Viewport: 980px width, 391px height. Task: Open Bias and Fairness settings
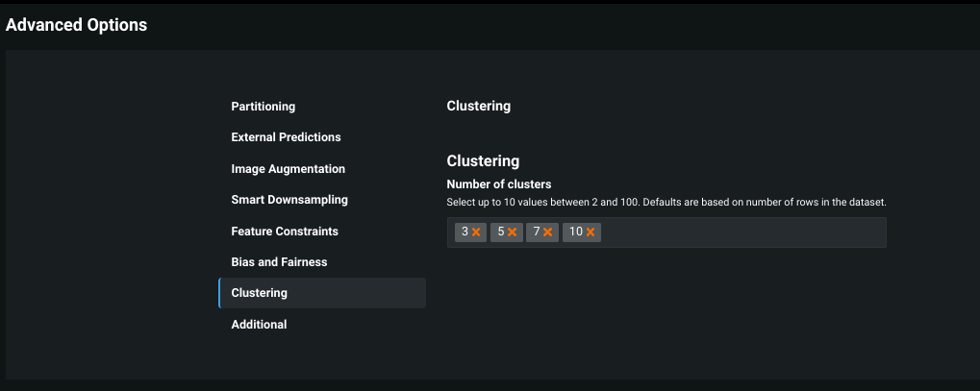point(279,262)
